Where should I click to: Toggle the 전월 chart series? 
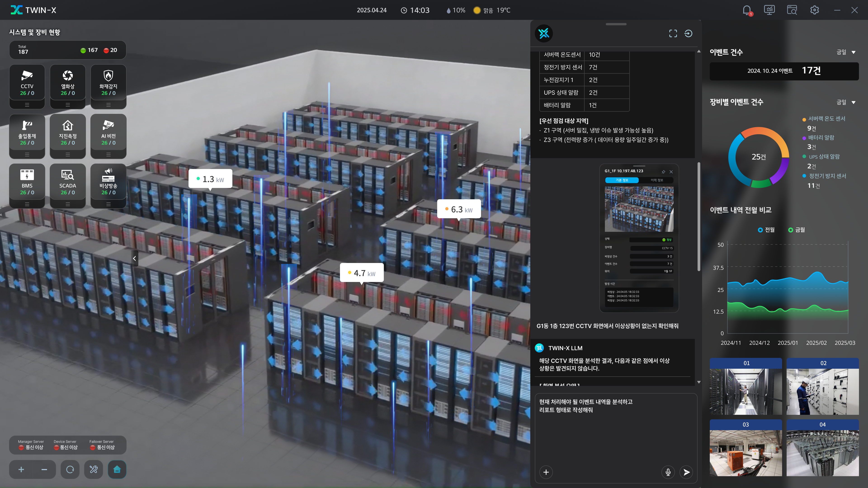766,230
